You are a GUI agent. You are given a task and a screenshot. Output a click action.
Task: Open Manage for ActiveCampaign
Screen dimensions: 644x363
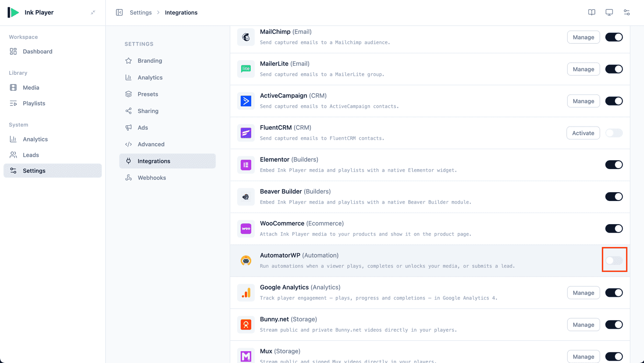583,101
